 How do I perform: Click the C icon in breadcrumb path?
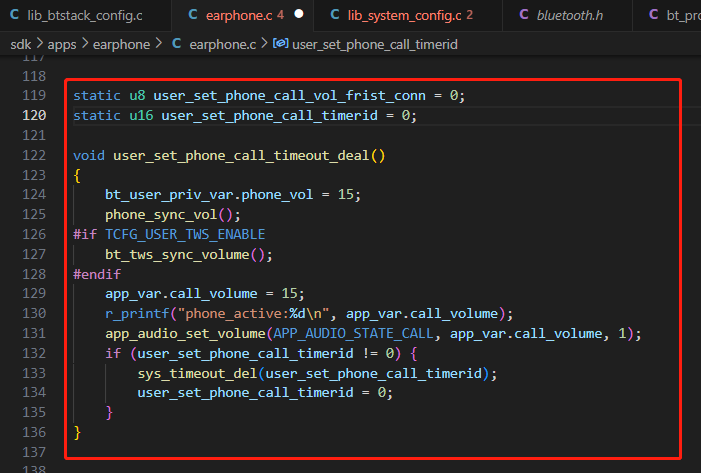click(177, 44)
